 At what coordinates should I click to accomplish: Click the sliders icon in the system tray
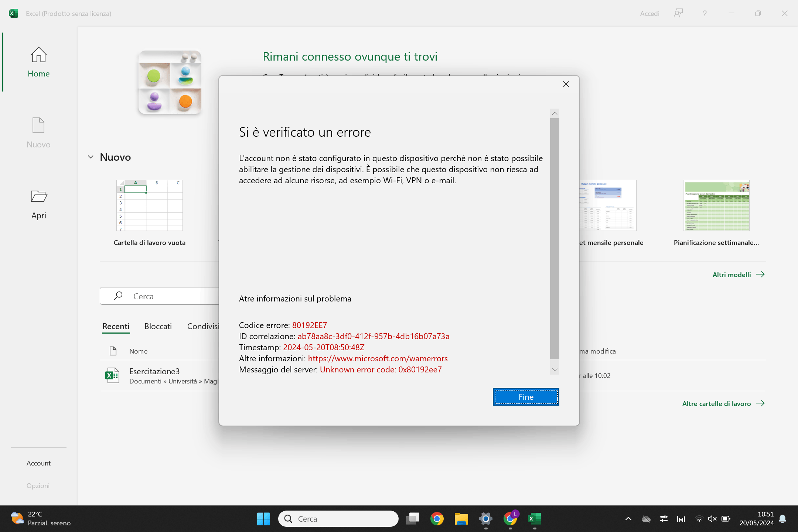coord(664,519)
